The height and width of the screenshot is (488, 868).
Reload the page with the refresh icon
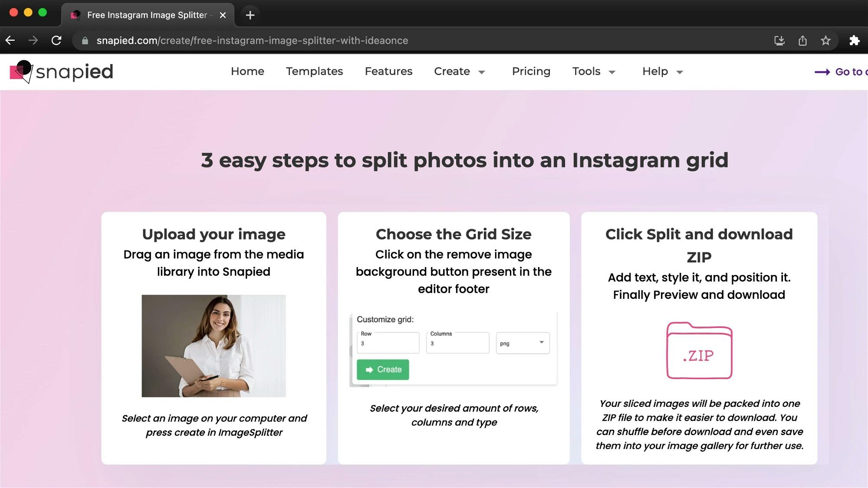click(x=56, y=40)
